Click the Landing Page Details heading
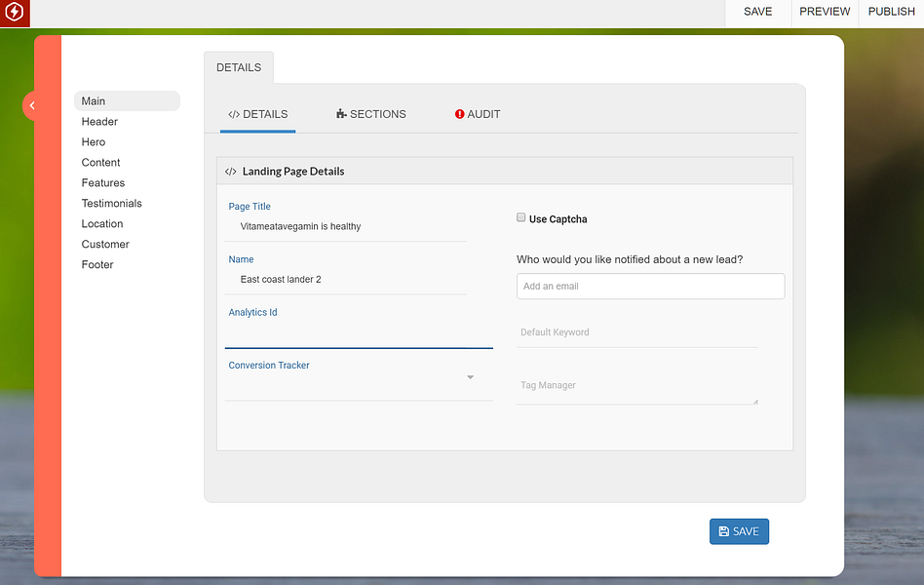 pos(293,172)
